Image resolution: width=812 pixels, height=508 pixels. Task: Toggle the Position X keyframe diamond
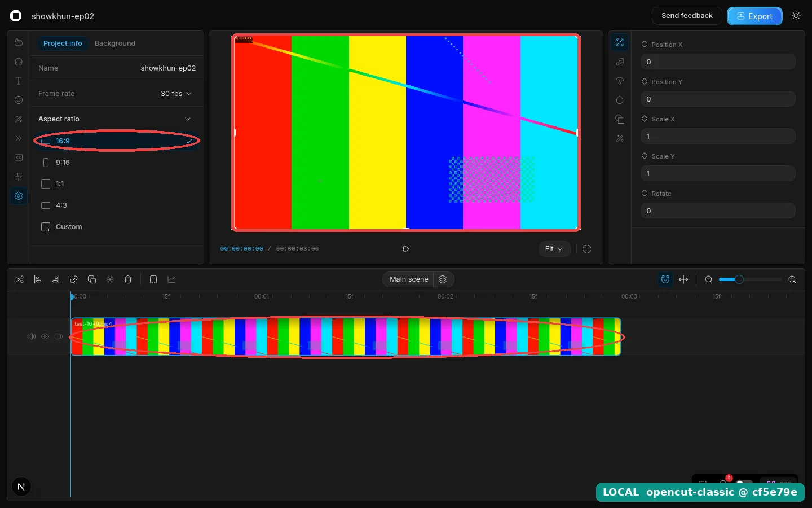[x=645, y=44]
